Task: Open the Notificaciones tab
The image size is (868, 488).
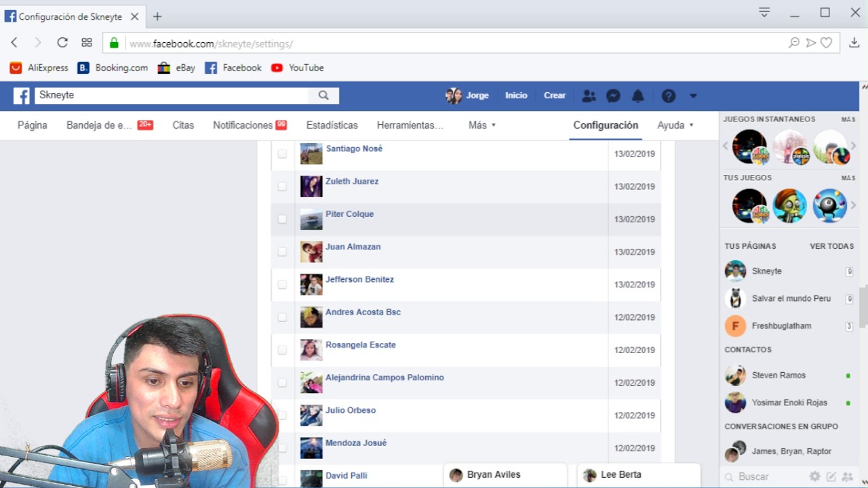Action: pos(250,125)
